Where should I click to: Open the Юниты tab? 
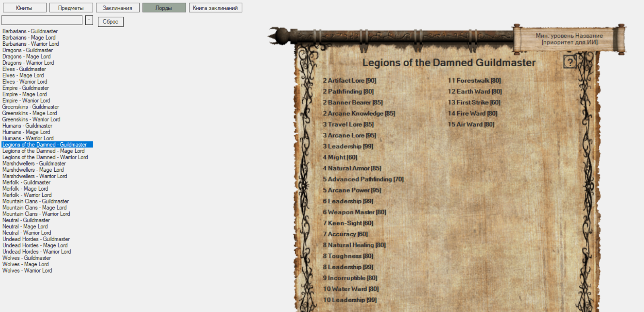click(24, 8)
